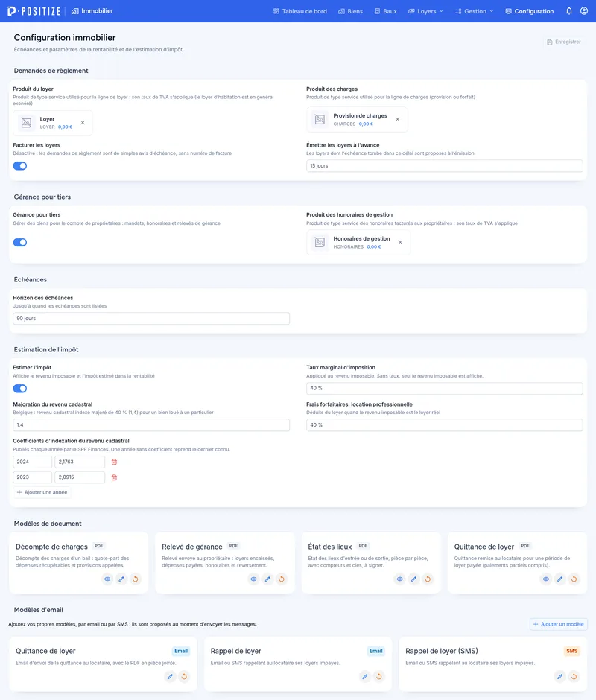The image size is (596, 700).
Task: Edit the Rappel de loyer email template
Action: point(365,677)
